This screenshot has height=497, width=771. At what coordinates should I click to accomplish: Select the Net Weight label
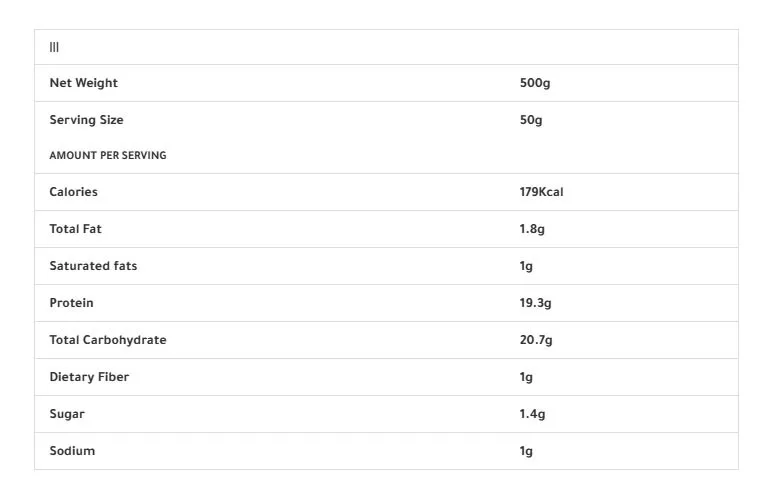[x=83, y=83]
